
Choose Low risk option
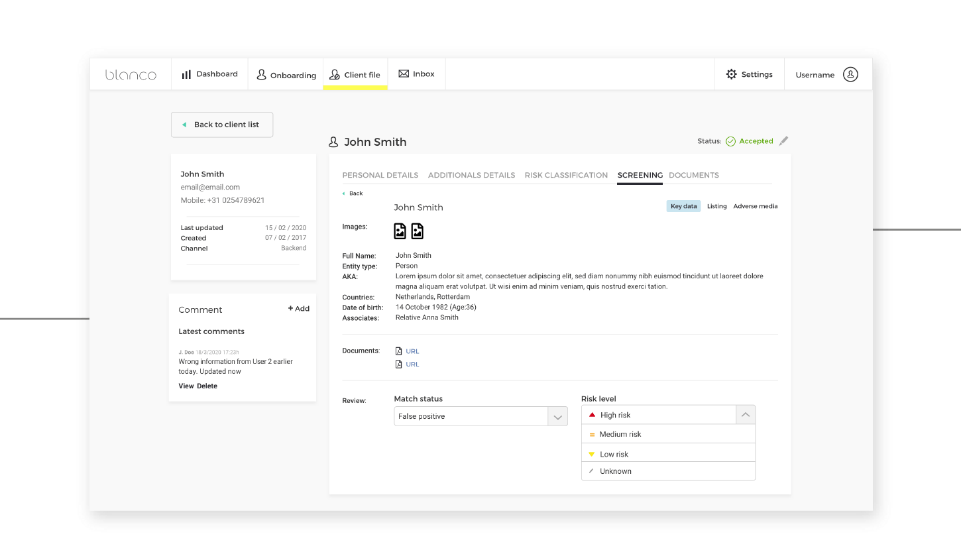pyautogui.click(x=614, y=454)
